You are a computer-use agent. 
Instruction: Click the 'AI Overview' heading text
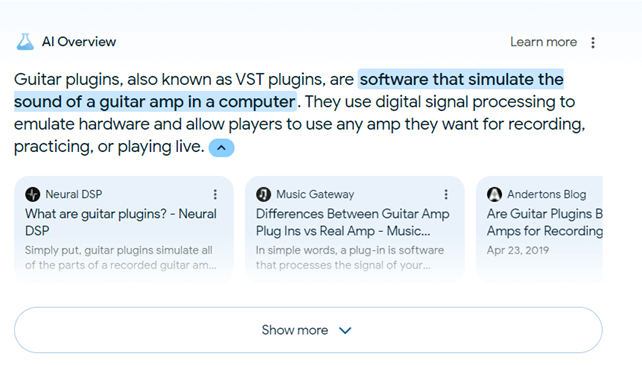tap(79, 42)
